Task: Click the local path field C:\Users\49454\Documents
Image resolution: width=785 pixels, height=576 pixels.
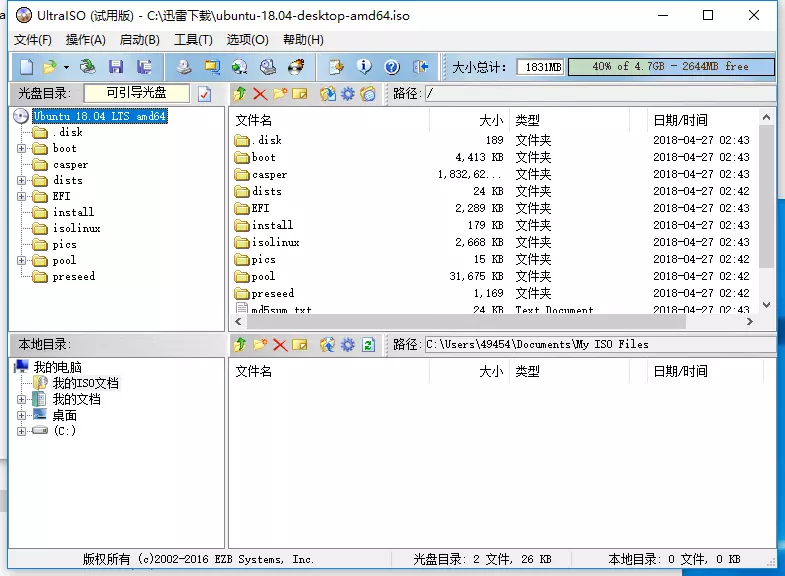Action: click(x=600, y=344)
